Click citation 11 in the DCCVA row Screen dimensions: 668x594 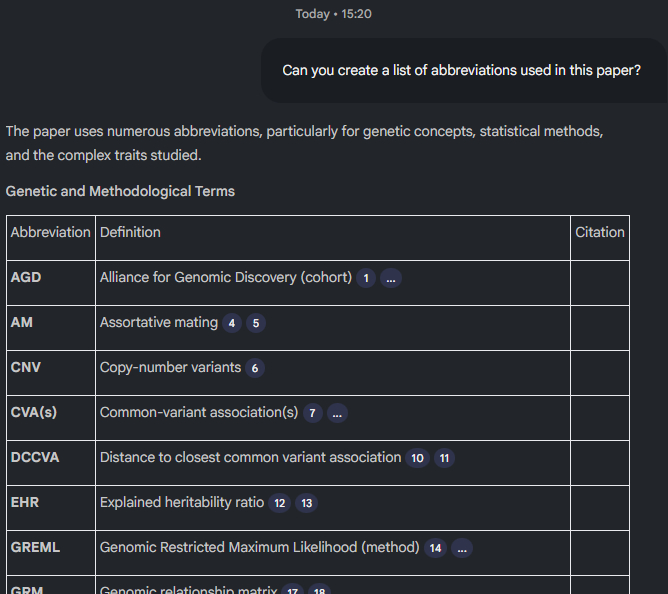(x=444, y=458)
